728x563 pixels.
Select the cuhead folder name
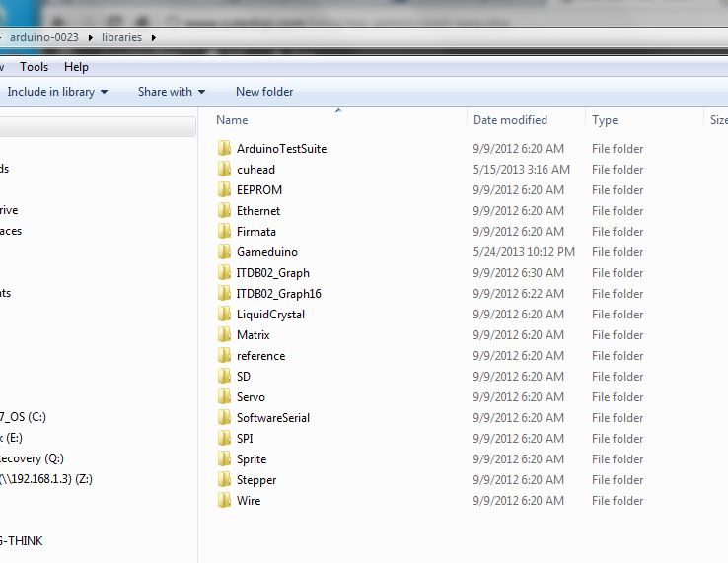255,170
